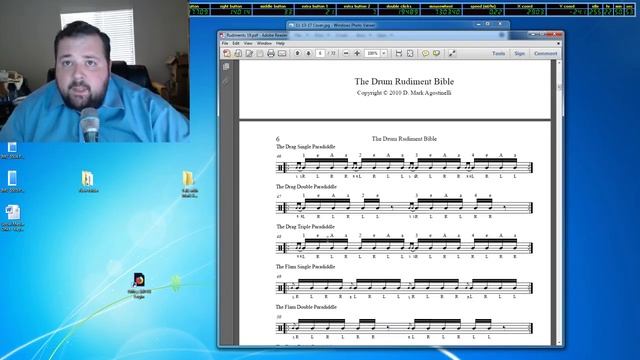Select the zipped folder desktop icon
The width and height of the screenshot is (640, 360).
coord(88,182)
